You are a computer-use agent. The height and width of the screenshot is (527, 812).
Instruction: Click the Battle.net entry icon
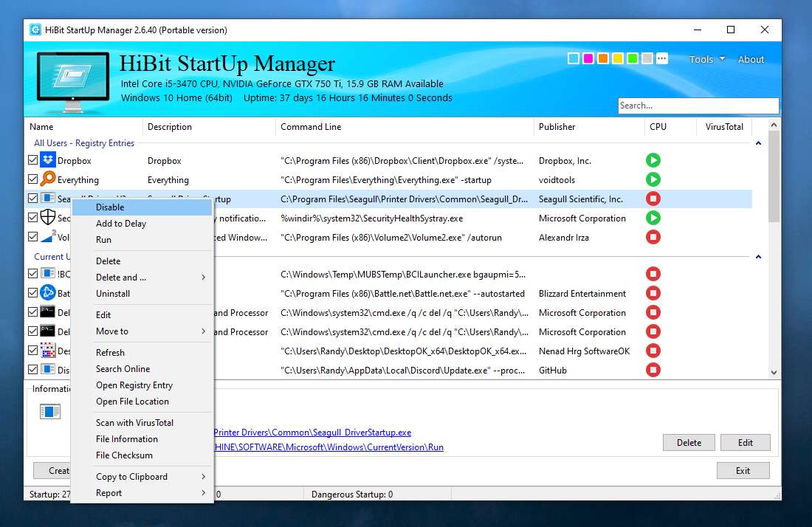click(x=48, y=292)
